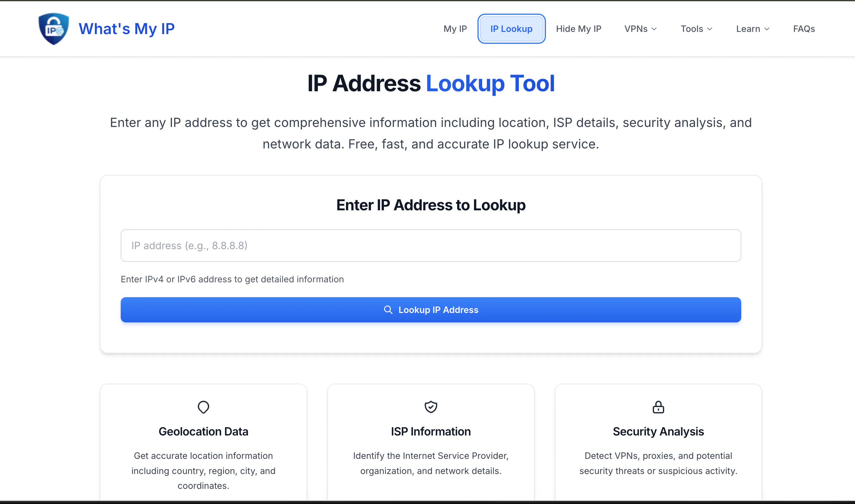
Task: Click the IP Address Lookup Tool title
Action: (x=431, y=84)
